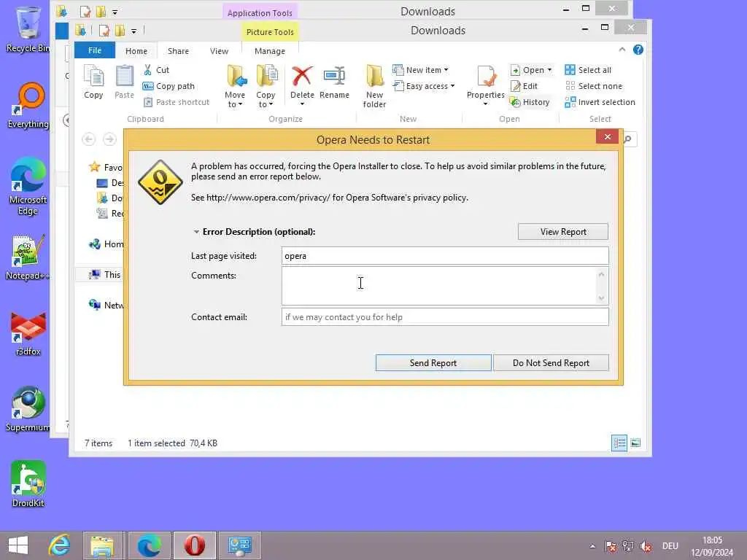The height and width of the screenshot is (560, 747).
Task: Click the Picture Tools contextual tab
Action: pyautogui.click(x=270, y=31)
